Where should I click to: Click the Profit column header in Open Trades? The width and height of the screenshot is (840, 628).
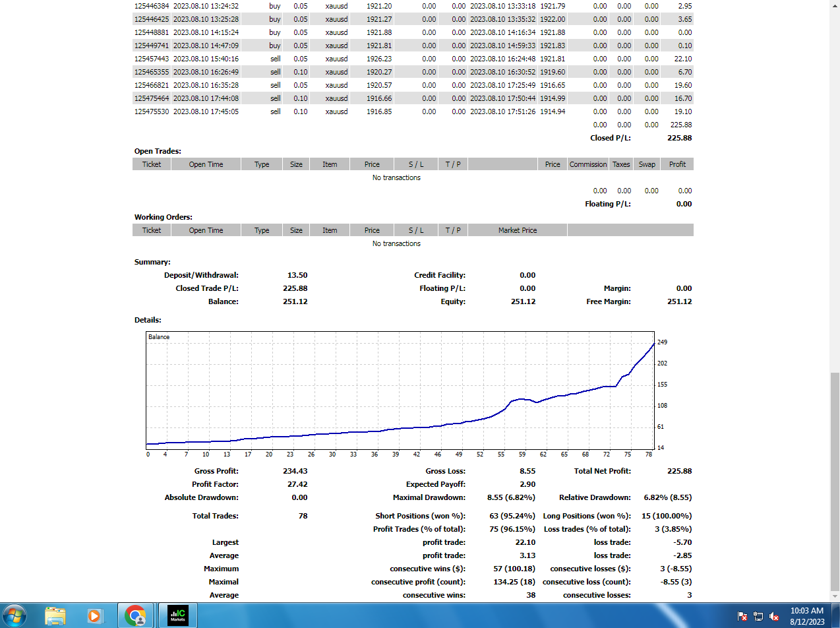(x=677, y=164)
